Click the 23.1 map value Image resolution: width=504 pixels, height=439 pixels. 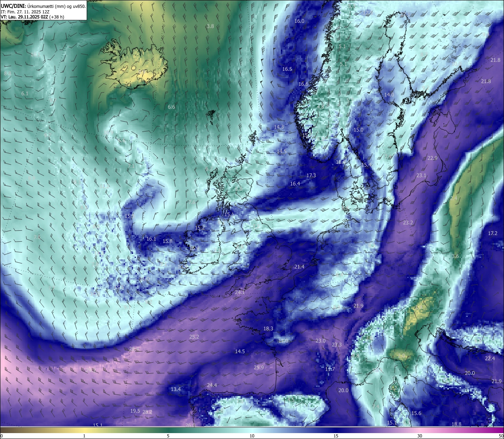(421, 175)
